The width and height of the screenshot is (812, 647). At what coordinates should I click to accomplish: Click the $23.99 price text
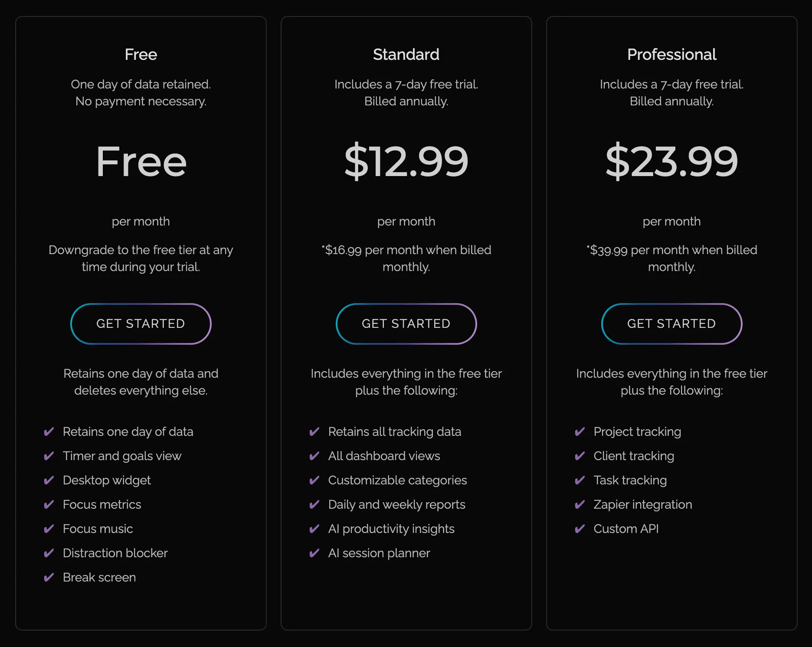671,161
